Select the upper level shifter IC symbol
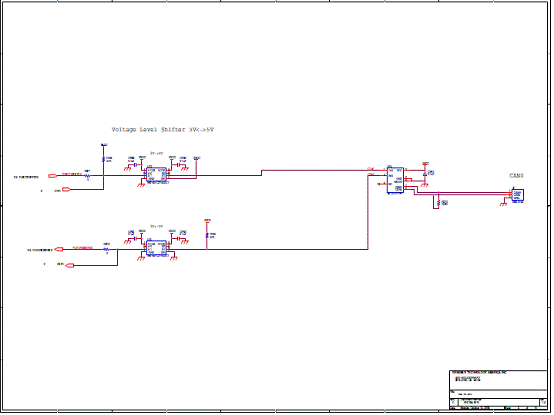 (x=157, y=175)
